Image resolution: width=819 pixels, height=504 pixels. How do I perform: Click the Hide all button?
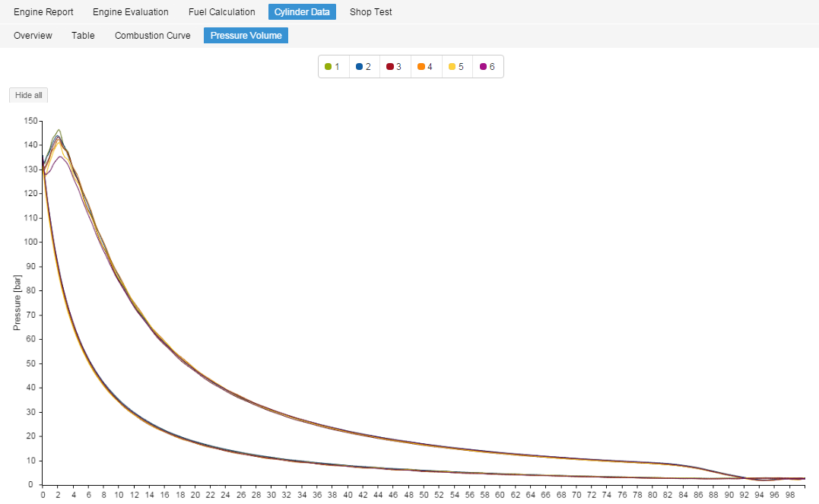click(x=27, y=94)
